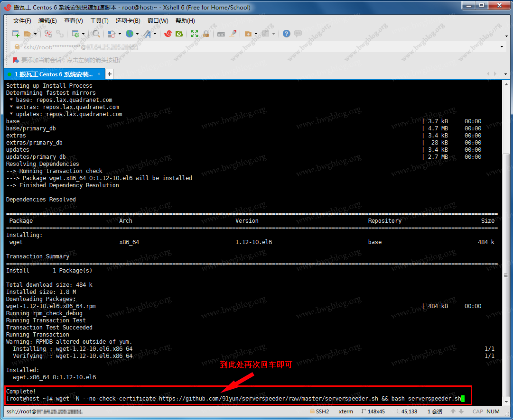
Task: Open the 文件(F) menu
Action: [22, 20]
